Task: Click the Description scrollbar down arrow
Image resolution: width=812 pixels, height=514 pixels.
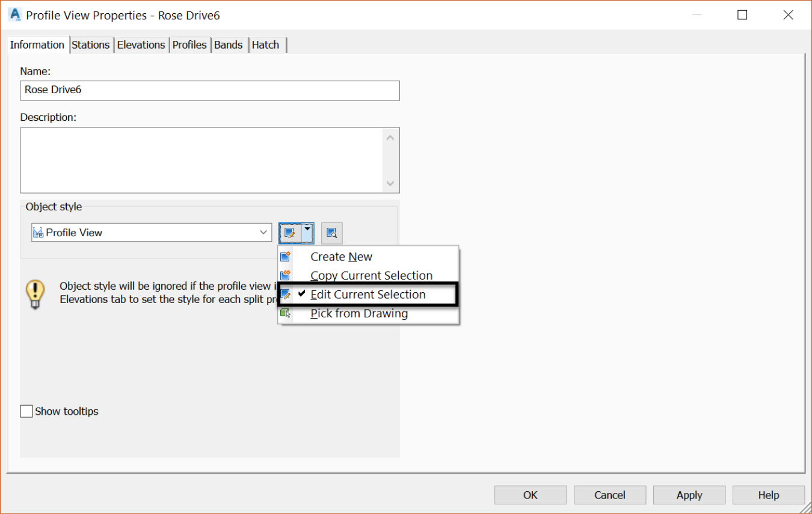Action: (x=390, y=183)
